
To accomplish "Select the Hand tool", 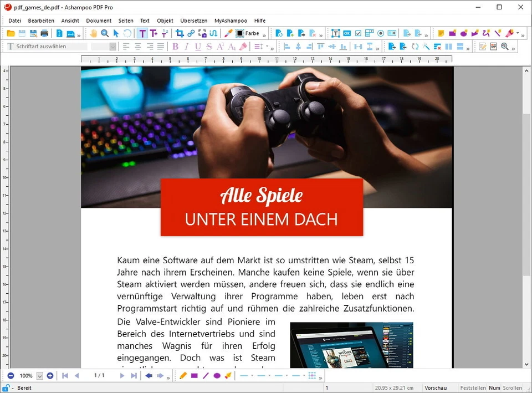I will [94, 33].
